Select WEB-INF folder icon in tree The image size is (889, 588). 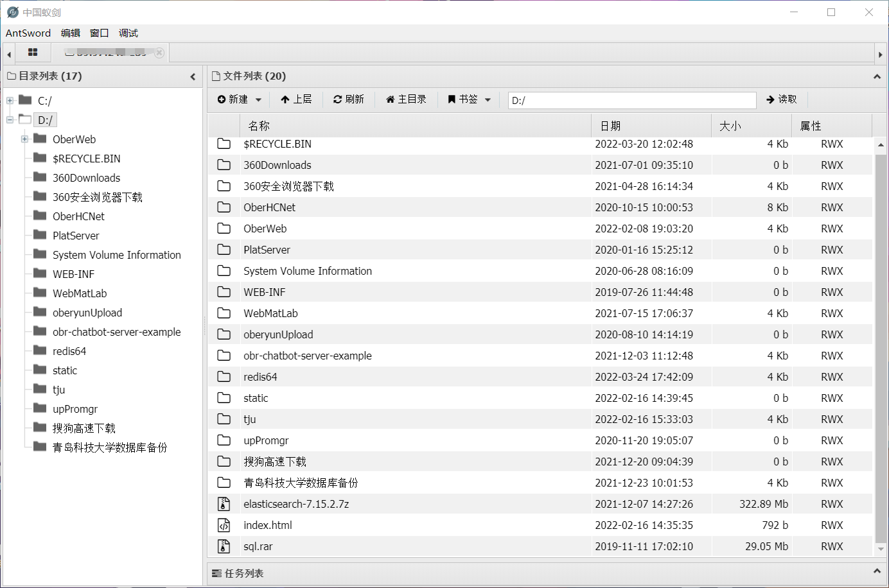point(40,273)
